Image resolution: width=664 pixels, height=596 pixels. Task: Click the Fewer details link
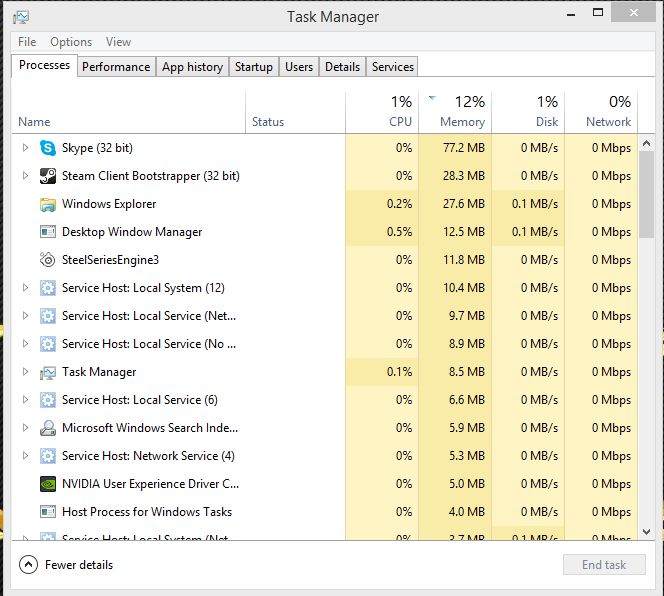pos(79,565)
